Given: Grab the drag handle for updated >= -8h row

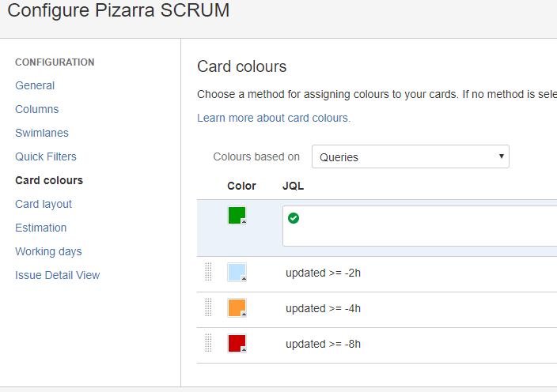Looking at the screenshot, I should (209, 343).
